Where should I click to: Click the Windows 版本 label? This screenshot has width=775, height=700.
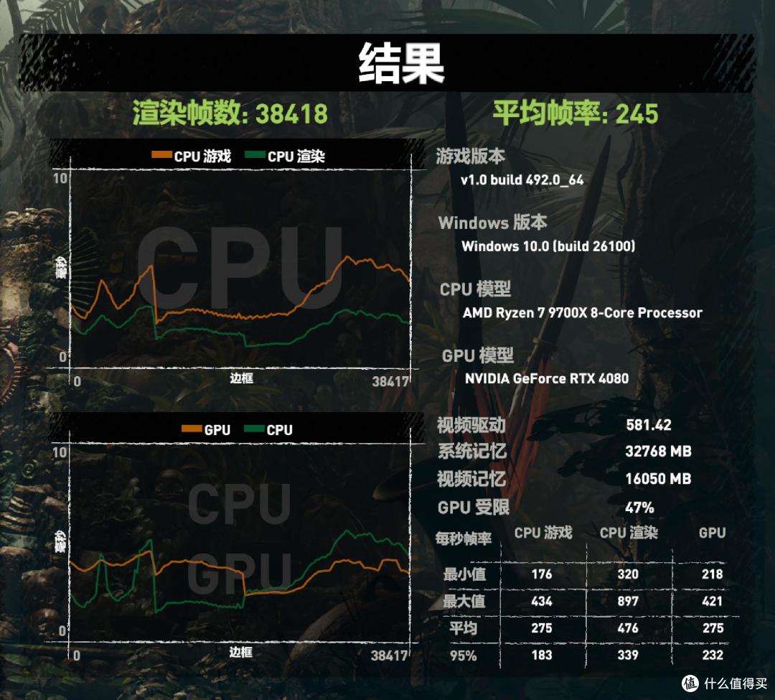[x=492, y=223]
